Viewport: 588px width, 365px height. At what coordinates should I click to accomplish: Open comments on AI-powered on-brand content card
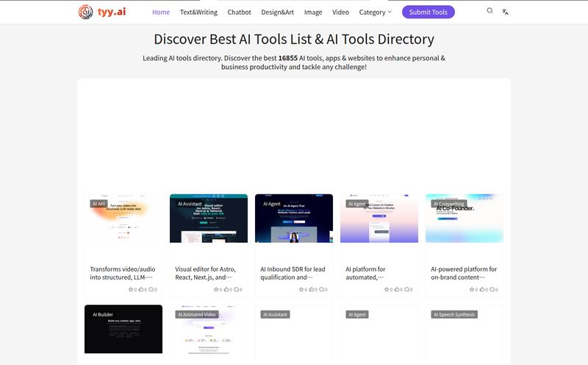(492, 289)
